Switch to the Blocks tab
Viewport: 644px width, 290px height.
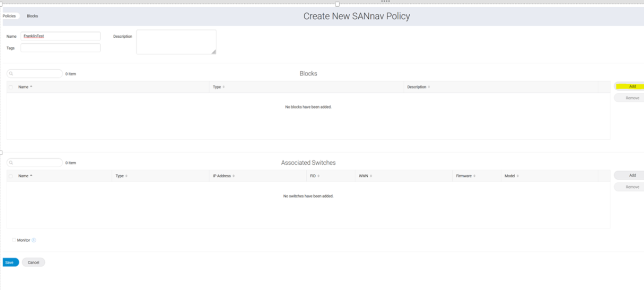[x=32, y=15]
